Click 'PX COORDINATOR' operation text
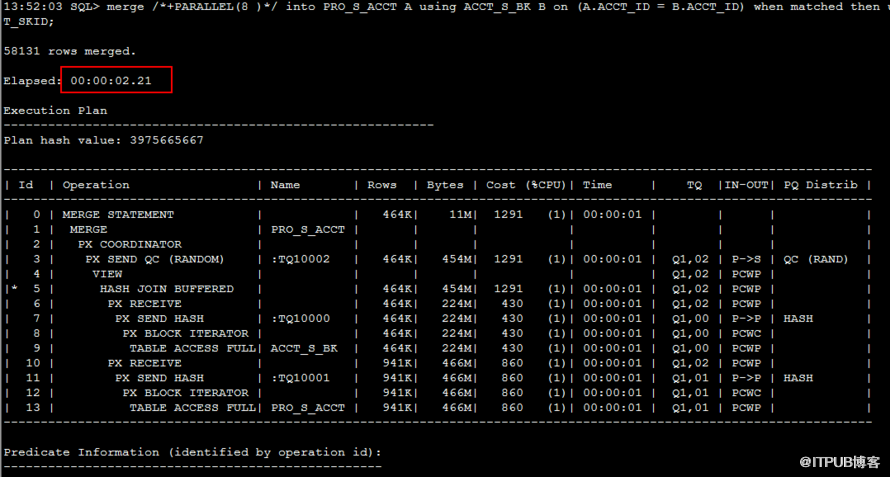Screen dimensions: 890x477 (x=129, y=244)
